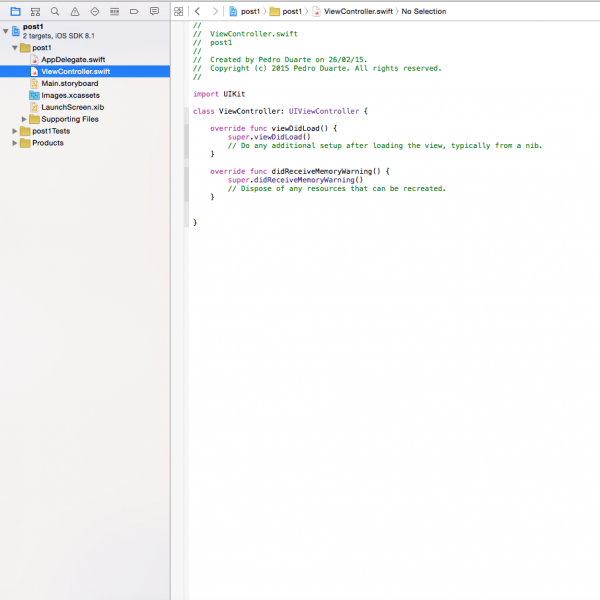
Task: Show the Symbol navigator
Action: point(35,11)
